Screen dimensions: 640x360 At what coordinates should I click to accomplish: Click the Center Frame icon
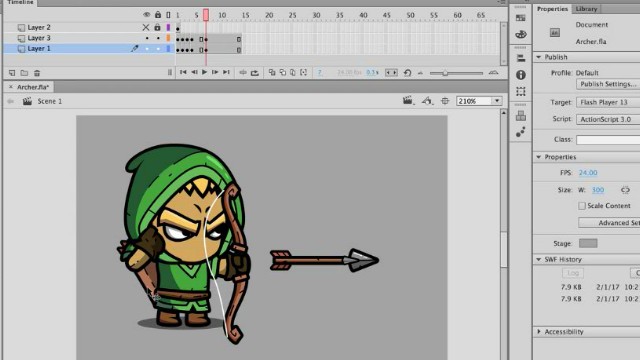pyautogui.click(x=243, y=73)
